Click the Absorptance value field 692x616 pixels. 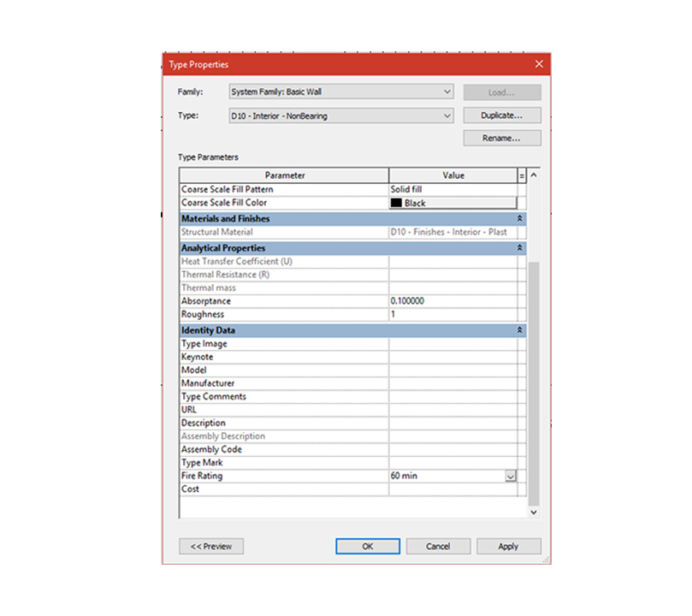pyautogui.click(x=452, y=301)
